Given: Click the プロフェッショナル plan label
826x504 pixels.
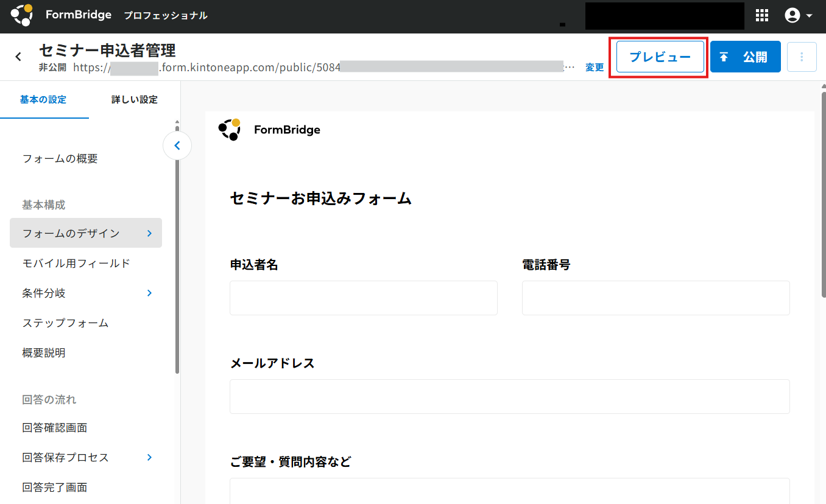Looking at the screenshot, I should click(x=166, y=16).
